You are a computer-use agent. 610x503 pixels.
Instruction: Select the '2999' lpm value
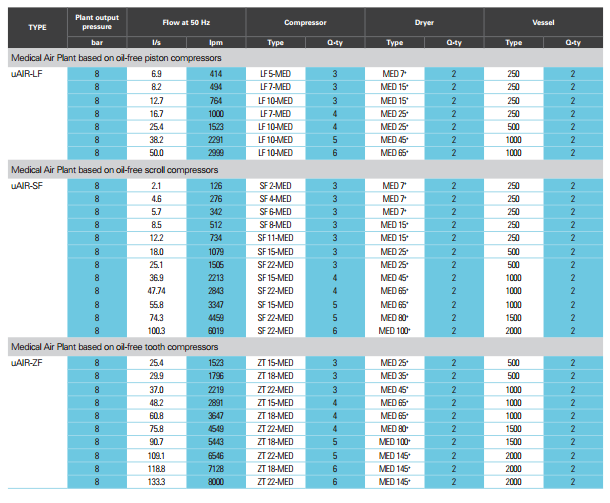pyautogui.click(x=216, y=153)
